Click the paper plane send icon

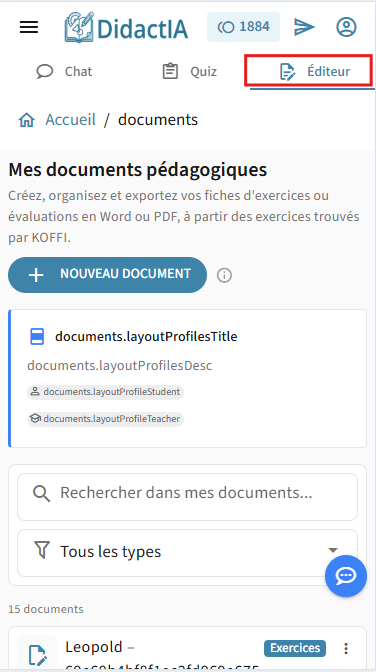(304, 27)
